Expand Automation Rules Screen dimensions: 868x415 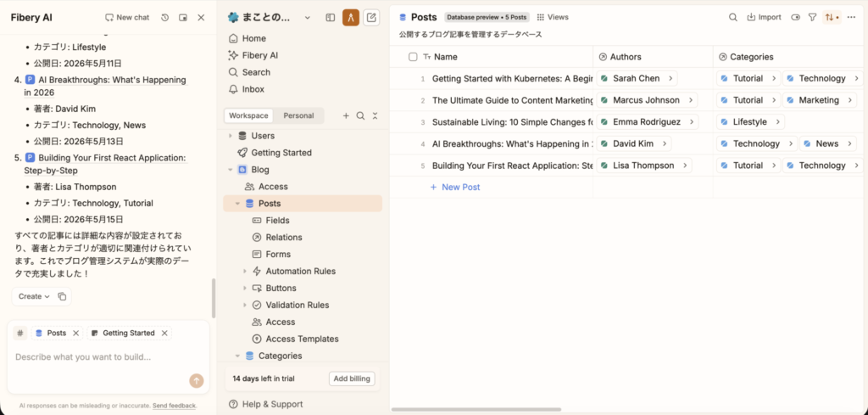(245, 272)
